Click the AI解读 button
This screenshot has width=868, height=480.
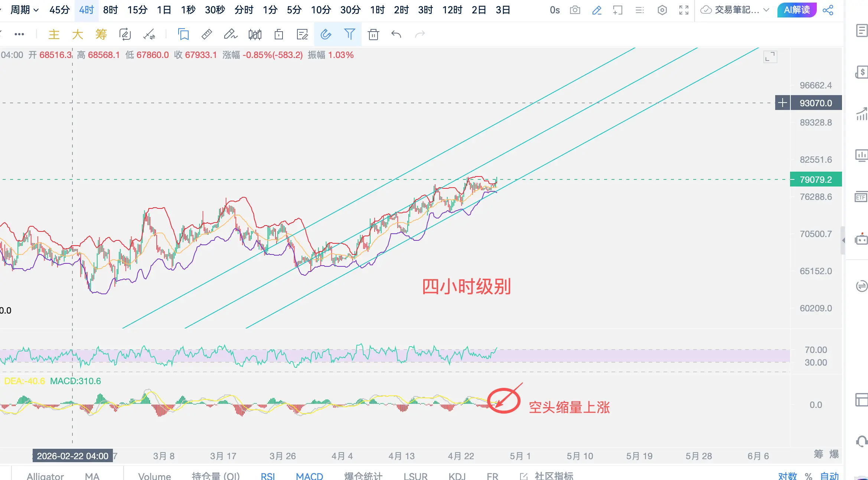click(796, 10)
